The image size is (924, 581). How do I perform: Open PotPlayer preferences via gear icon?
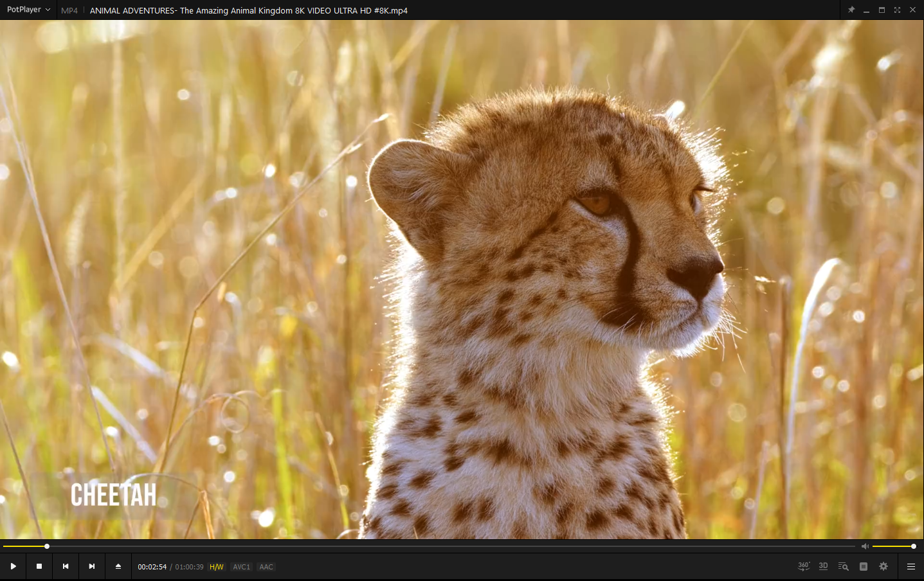pyautogui.click(x=883, y=566)
